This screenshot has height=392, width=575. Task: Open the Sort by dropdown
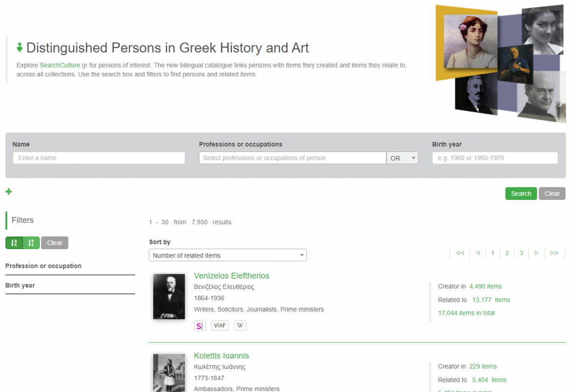(x=228, y=255)
